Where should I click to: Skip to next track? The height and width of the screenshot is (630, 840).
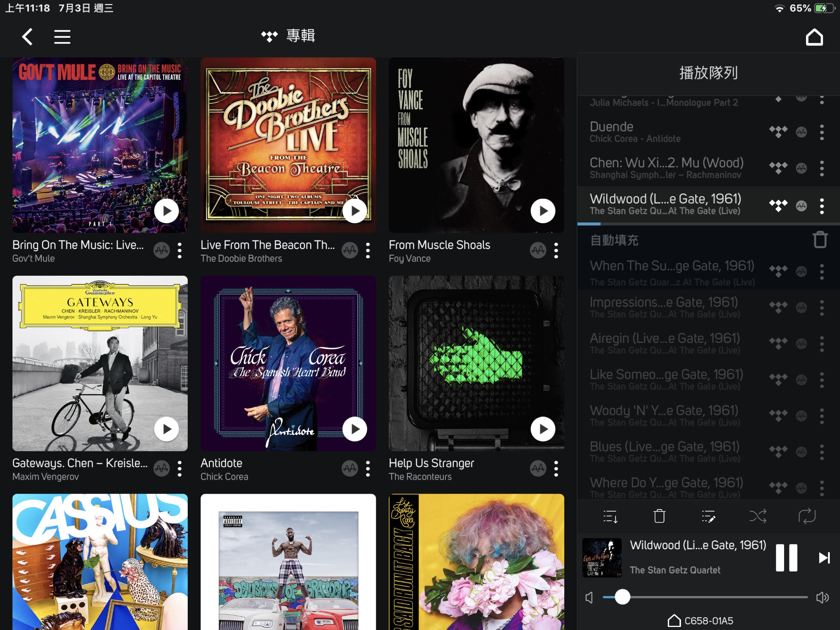pos(824,557)
